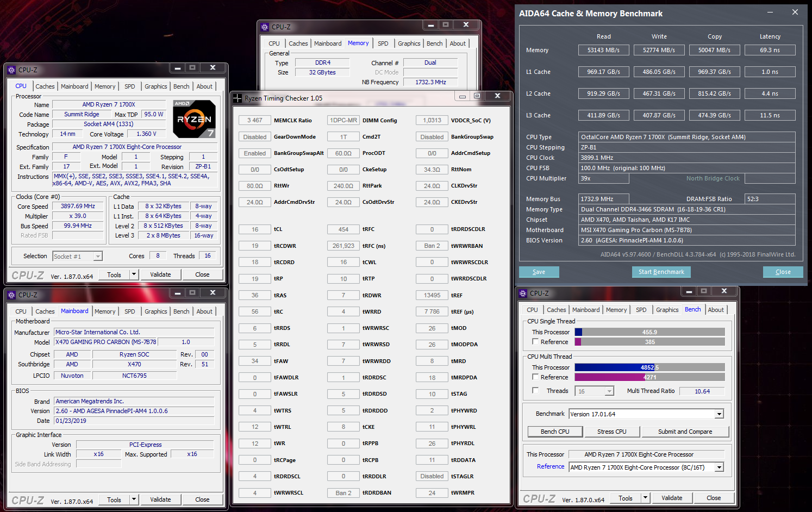Click multi thread This Processor score bar
The height and width of the screenshot is (512, 812).
650,367
